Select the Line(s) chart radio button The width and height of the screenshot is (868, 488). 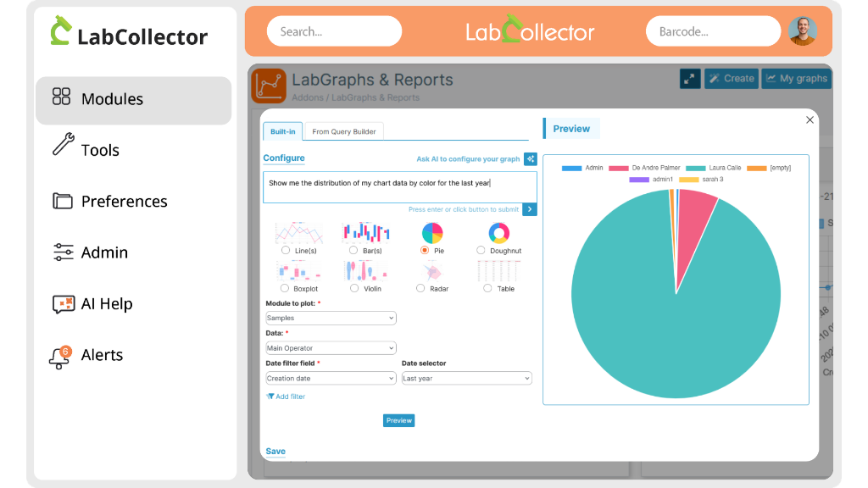(x=286, y=251)
